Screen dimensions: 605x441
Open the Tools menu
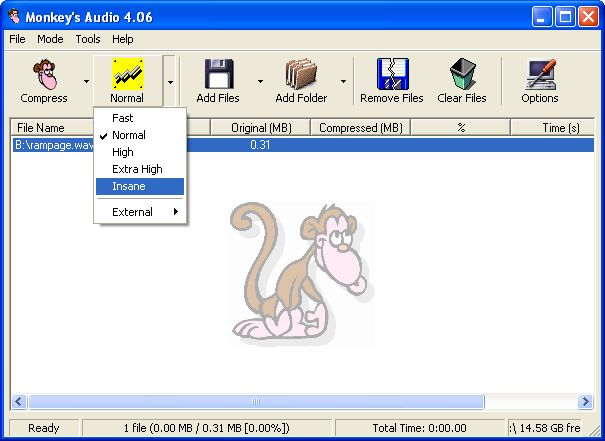pyautogui.click(x=88, y=39)
